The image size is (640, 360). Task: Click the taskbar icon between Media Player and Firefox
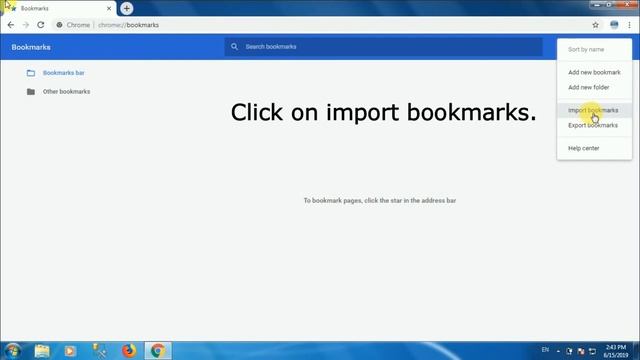[99, 351]
